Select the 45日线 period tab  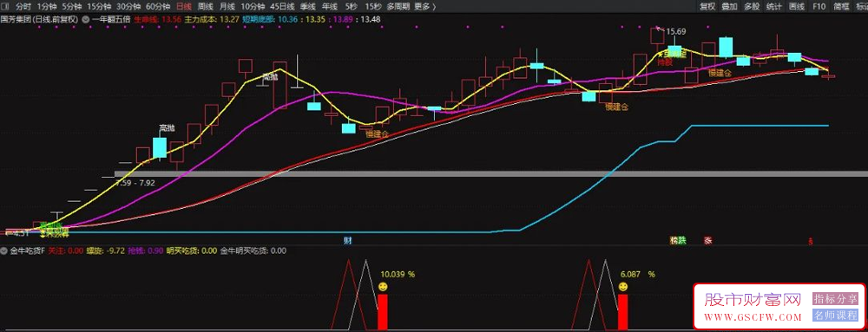[282, 7]
